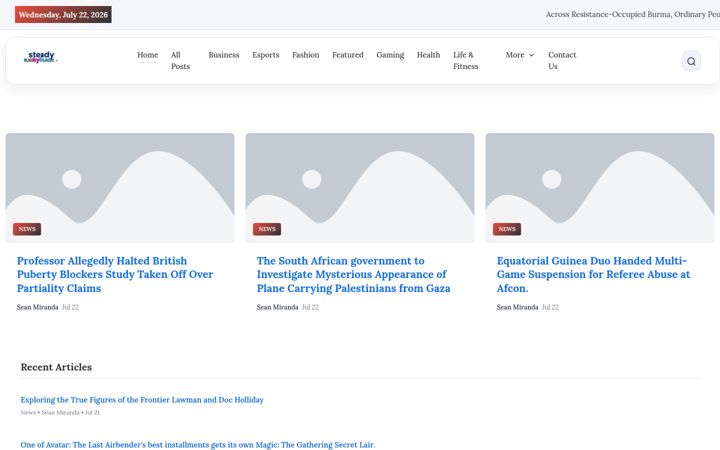Click the steady site logo

tap(40, 57)
